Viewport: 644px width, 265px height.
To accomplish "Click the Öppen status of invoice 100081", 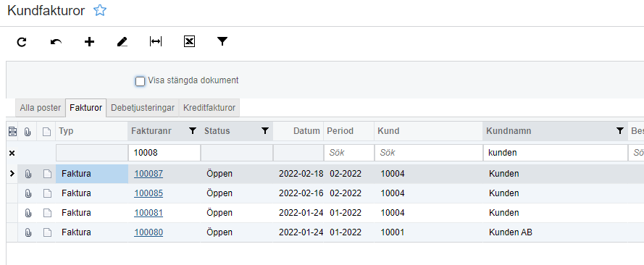I will [x=219, y=213].
